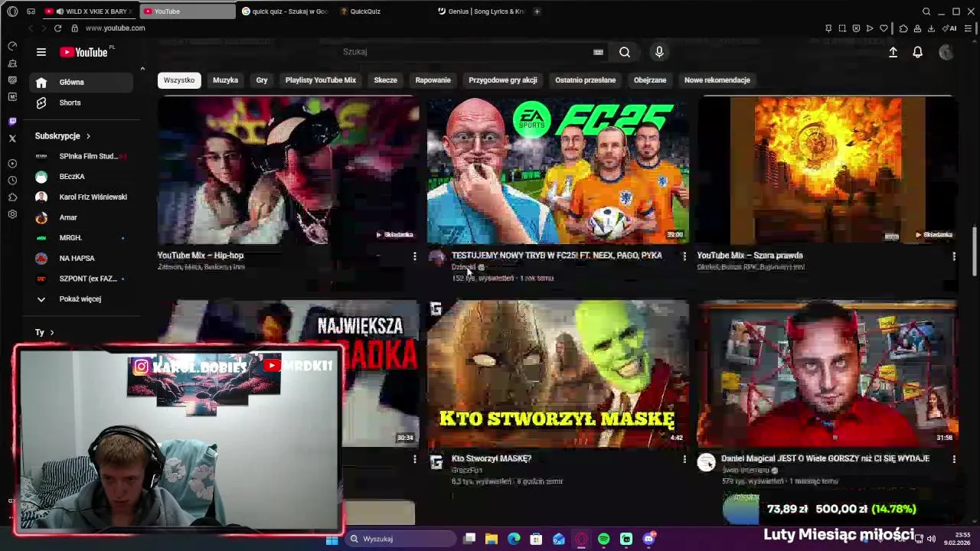This screenshot has width=980, height=551.
Task: Open the options menu for YouTube Mix – Hip-hop
Action: click(415, 256)
